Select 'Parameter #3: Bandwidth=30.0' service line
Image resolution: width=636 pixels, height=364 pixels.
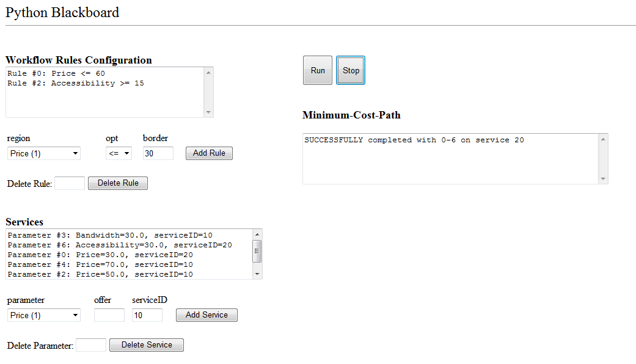point(110,235)
